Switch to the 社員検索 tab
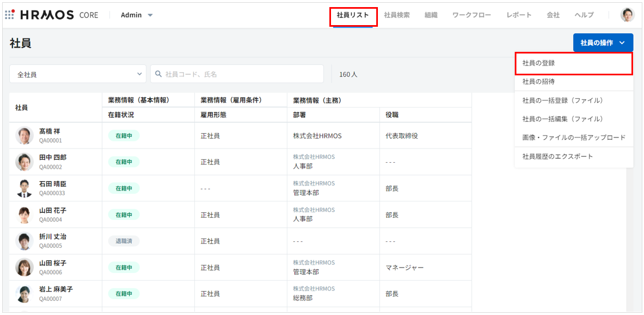This screenshot has width=644, height=315. (396, 15)
